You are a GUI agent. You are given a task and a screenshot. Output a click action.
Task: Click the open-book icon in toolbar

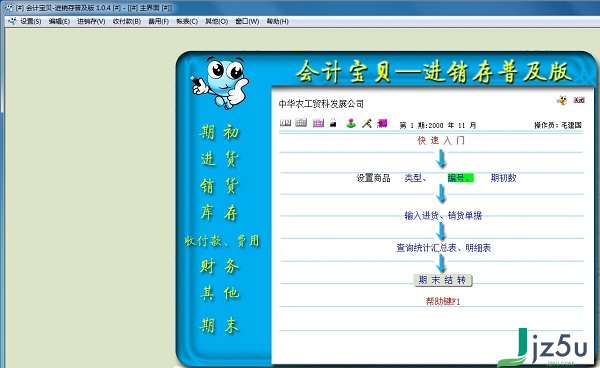(285, 123)
